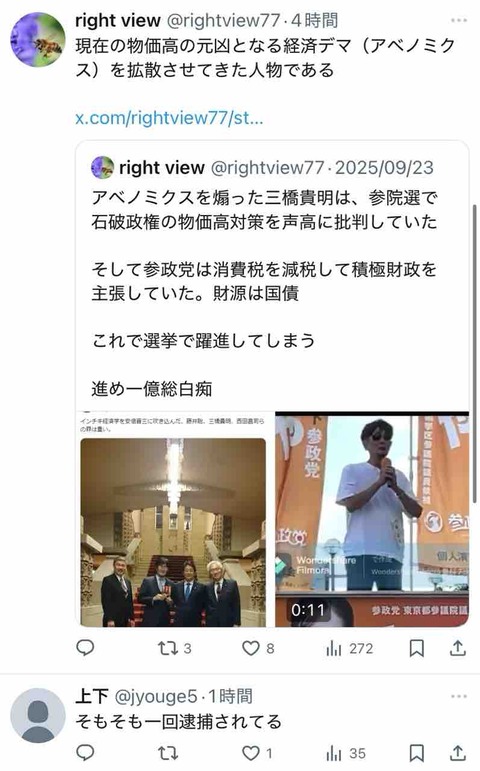This screenshot has height=771, width=480.
Task: View analytics showing 35 views
Action: 346,753
